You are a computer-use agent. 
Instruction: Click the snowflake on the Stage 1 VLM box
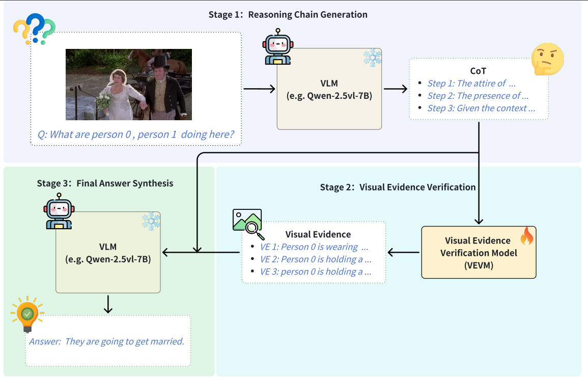372,58
